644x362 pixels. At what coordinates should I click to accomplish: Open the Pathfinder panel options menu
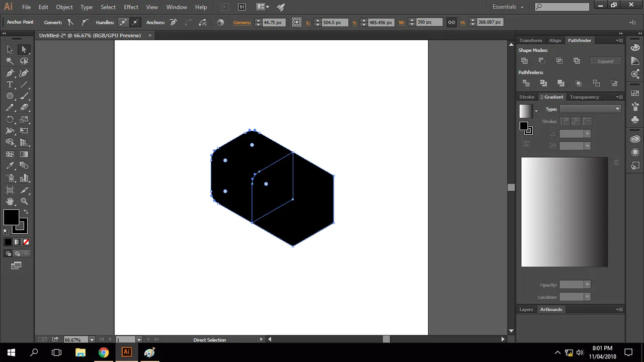[x=620, y=40]
